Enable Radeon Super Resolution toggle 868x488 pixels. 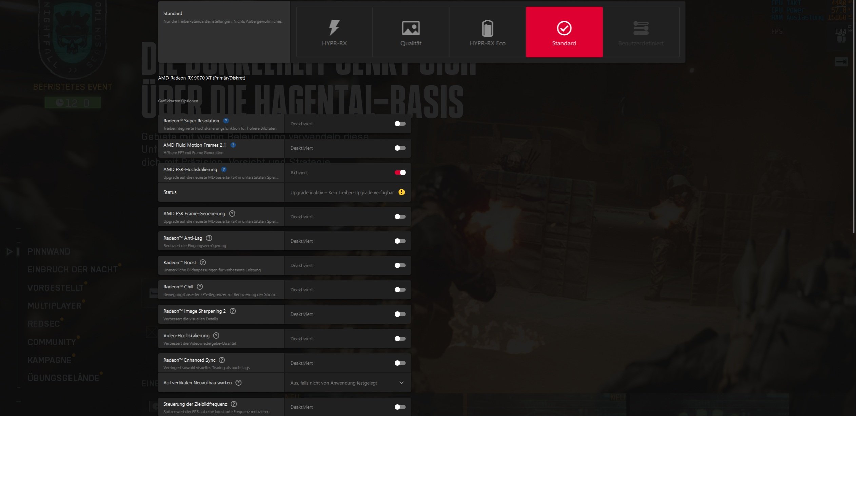[x=400, y=124]
